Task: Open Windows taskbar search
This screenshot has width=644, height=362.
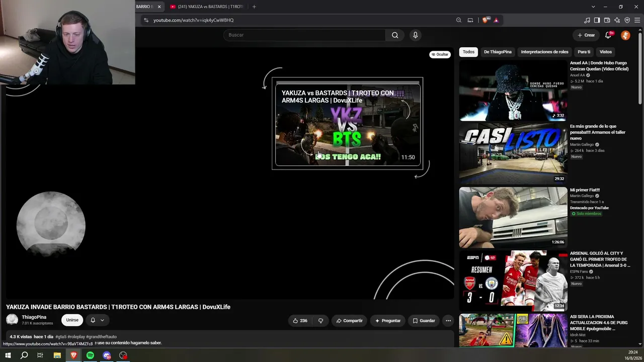Action: pos(24,355)
